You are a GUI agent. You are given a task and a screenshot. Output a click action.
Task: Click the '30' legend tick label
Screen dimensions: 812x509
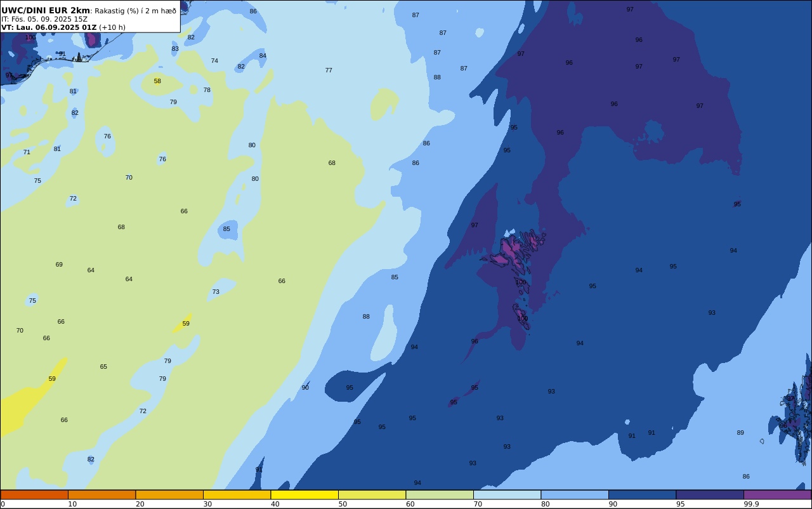[x=207, y=504]
